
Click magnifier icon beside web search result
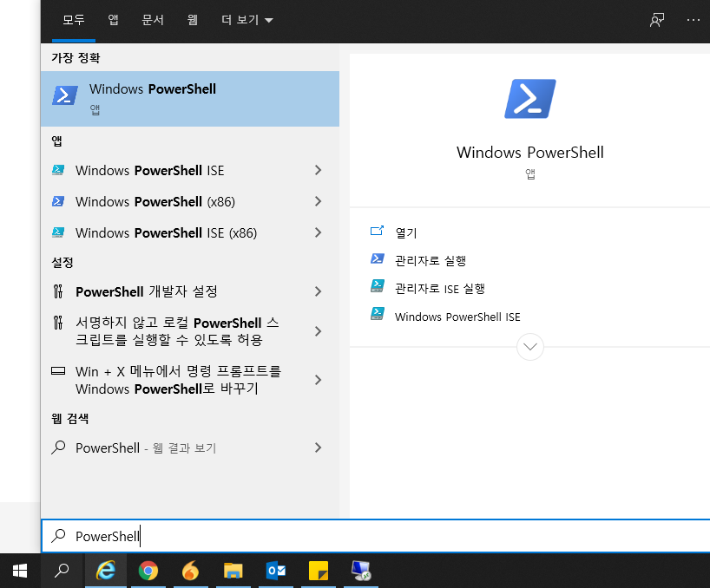click(58, 448)
